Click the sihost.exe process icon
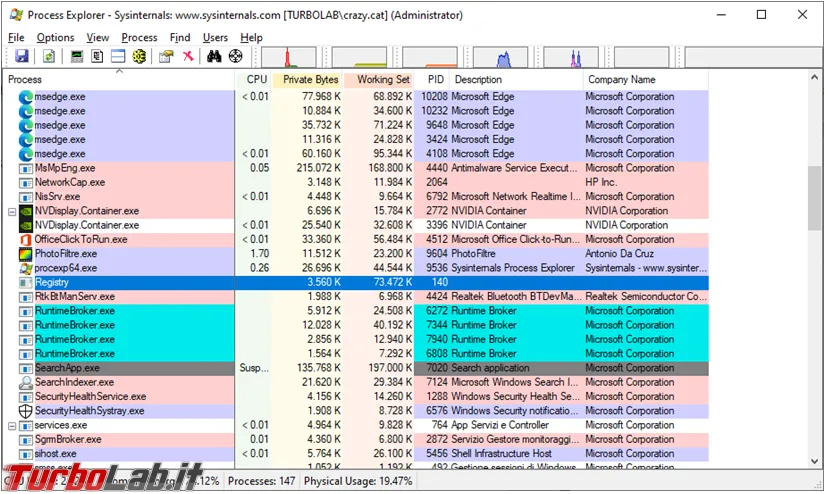827x494 pixels. point(25,454)
